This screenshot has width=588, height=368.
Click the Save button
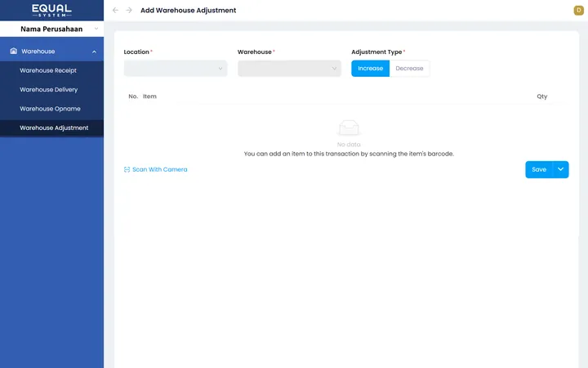539,169
